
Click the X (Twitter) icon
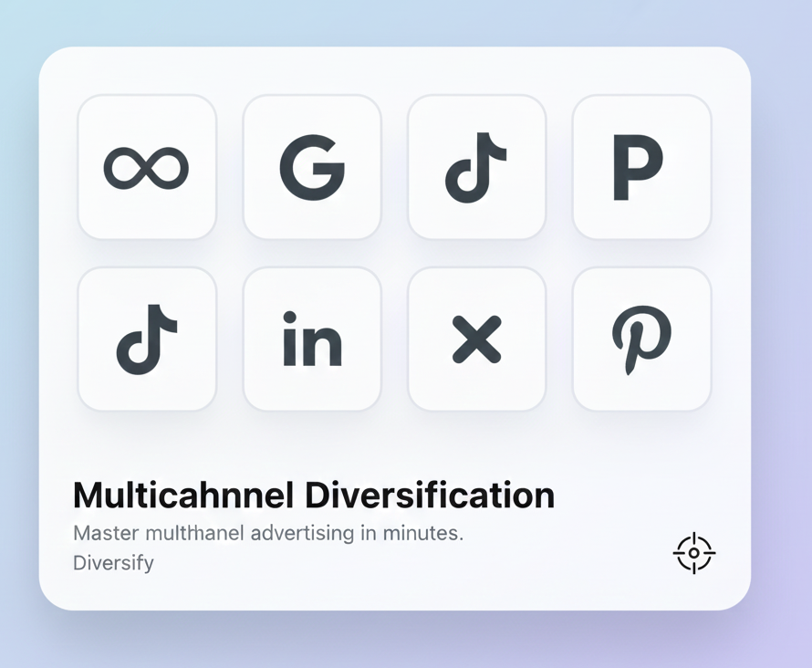476,339
